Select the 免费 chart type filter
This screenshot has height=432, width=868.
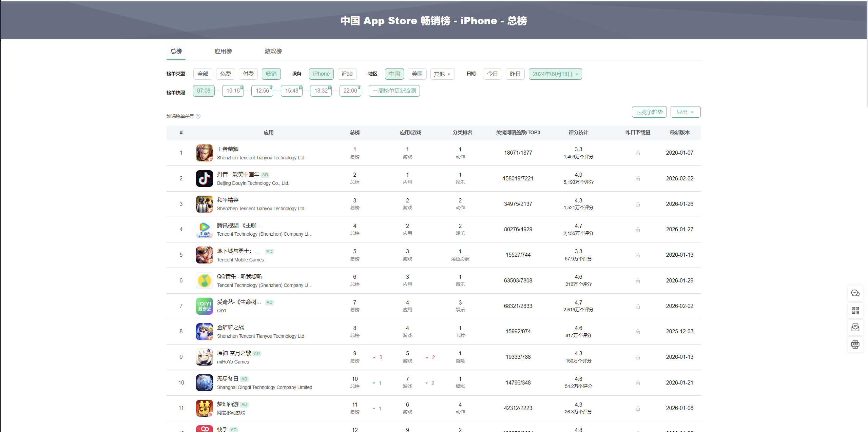tap(225, 74)
